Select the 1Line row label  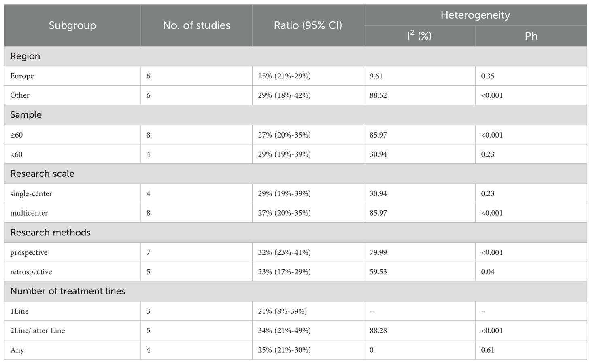point(19,311)
